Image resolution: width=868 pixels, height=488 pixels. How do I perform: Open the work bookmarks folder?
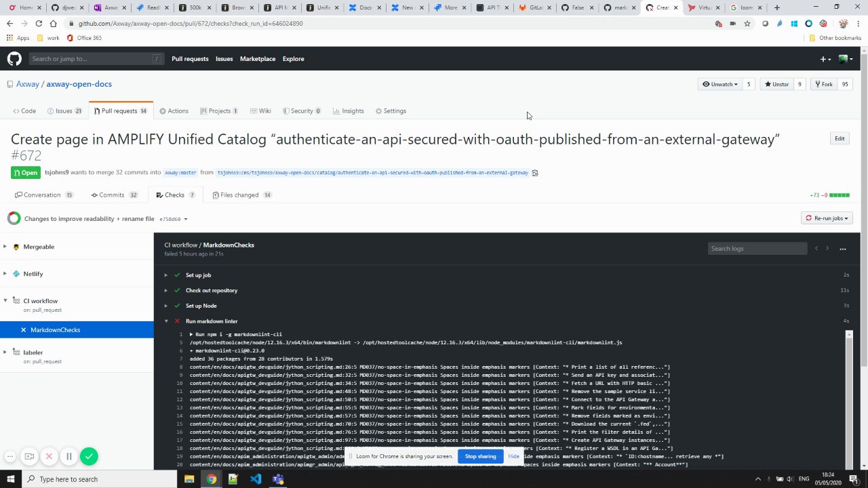coord(48,38)
